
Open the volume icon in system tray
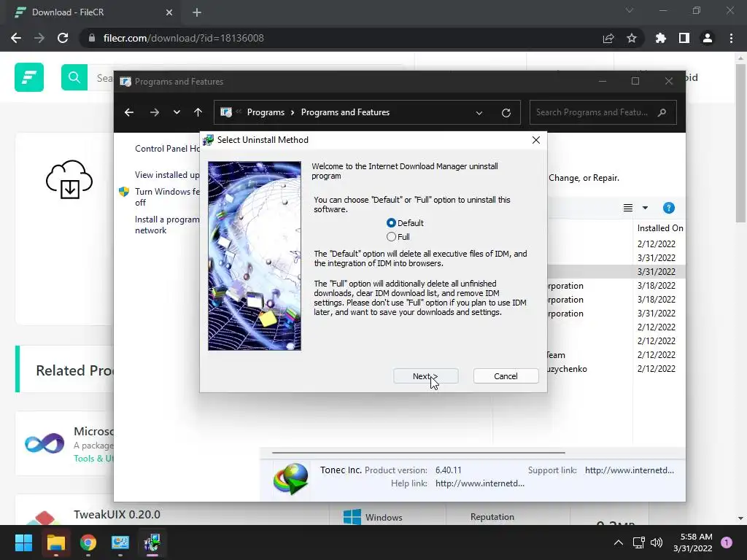pyautogui.click(x=657, y=542)
